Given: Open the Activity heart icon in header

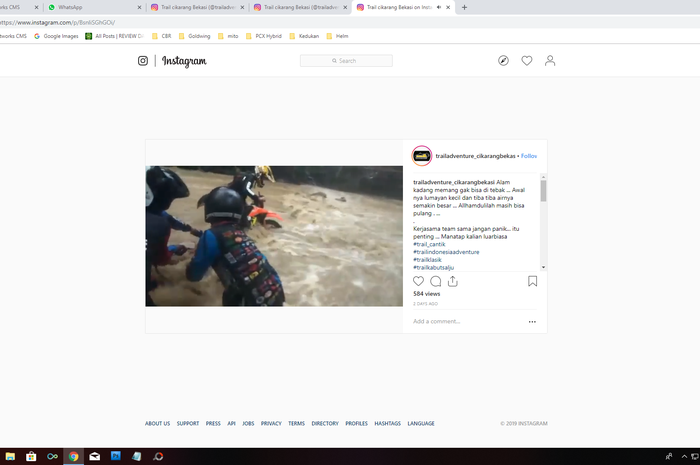Looking at the screenshot, I should point(527,61).
